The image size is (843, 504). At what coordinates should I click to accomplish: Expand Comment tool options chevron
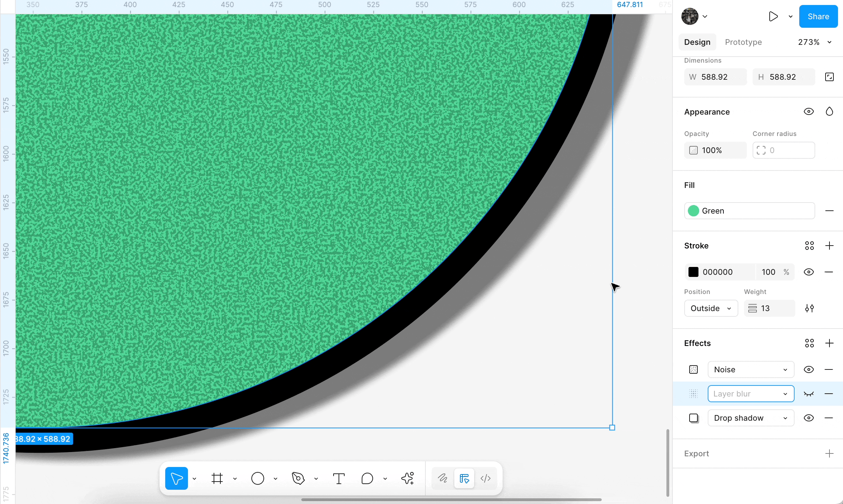tap(385, 479)
